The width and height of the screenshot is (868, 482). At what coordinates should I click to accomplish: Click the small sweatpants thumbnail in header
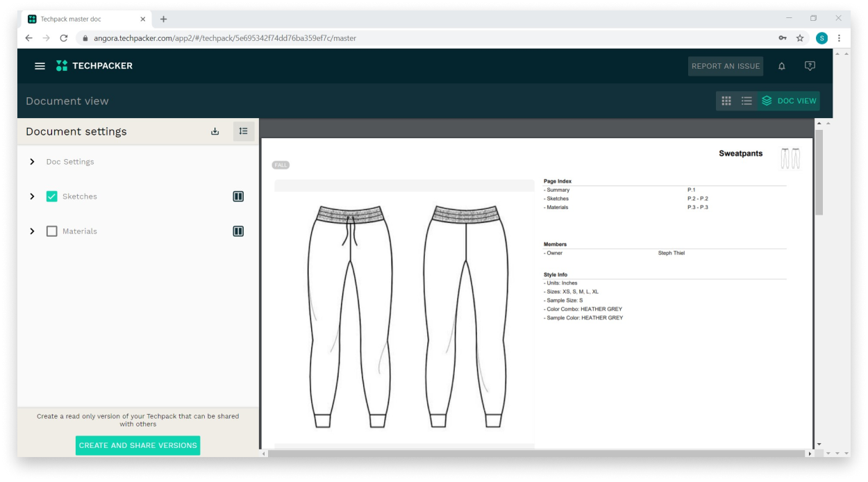[x=790, y=158]
